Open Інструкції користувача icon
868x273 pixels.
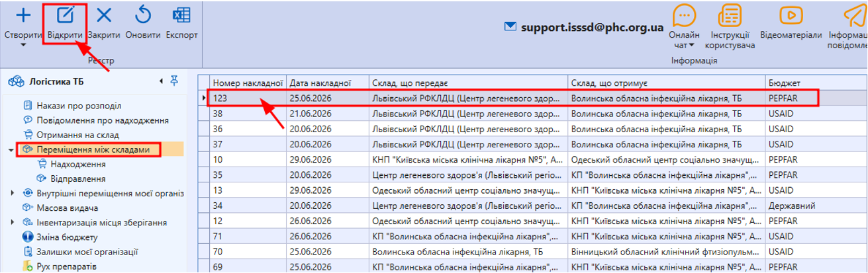[730, 15]
